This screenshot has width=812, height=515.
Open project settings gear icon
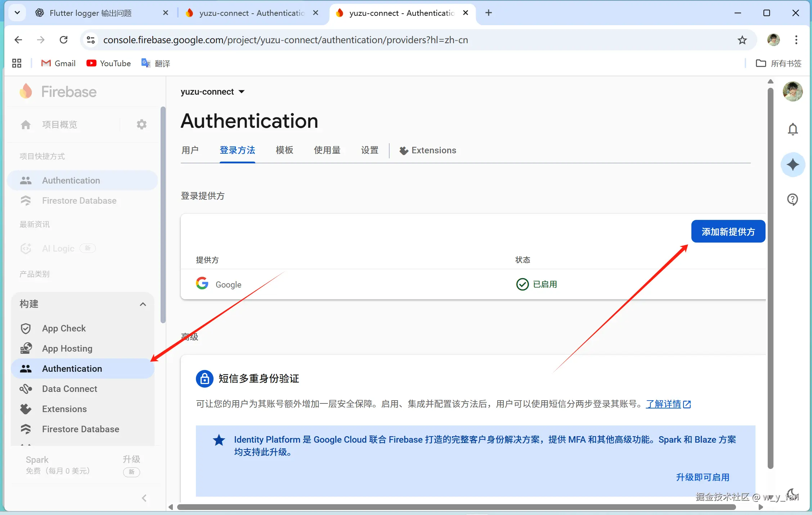pos(142,125)
